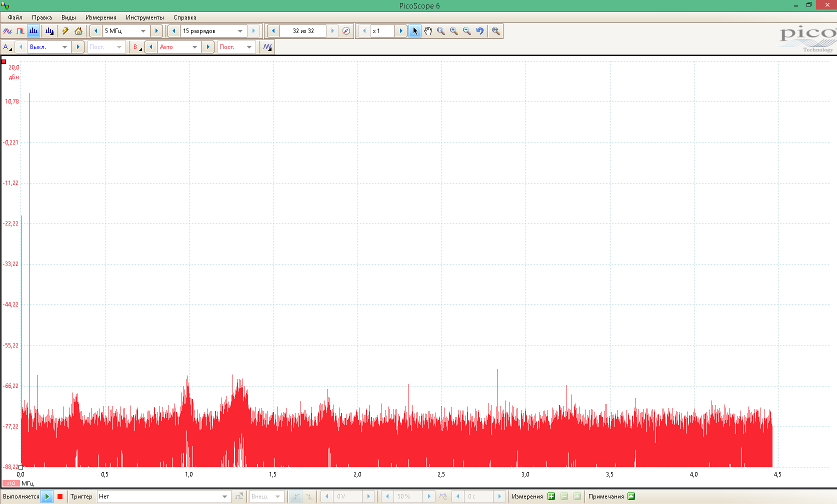Open Правка menu

[x=42, y=17]
